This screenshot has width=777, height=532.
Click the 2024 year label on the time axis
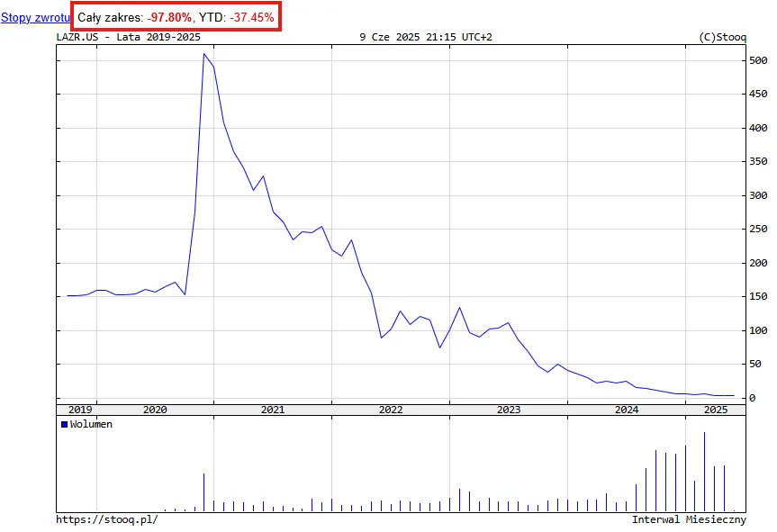pyautogui.click(x=627, y=410)
